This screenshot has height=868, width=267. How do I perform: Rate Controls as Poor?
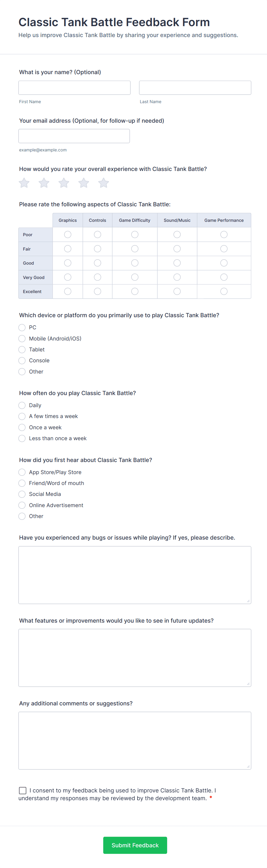coord(97,234)
